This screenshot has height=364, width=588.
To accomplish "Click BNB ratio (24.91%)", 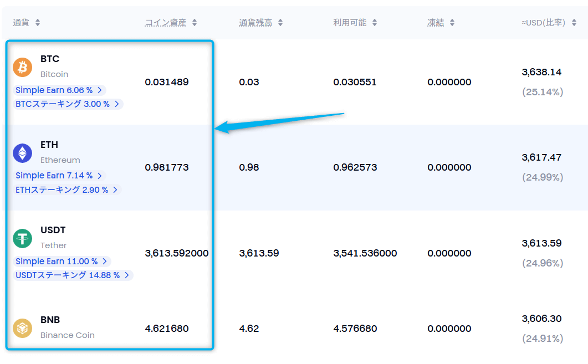I will (x=543, y=339).
